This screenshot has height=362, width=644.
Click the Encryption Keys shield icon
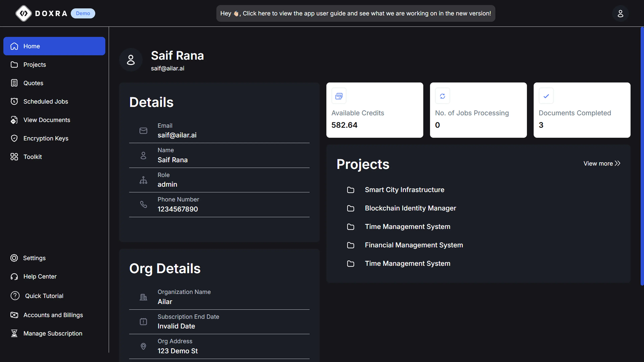point(14,138)
